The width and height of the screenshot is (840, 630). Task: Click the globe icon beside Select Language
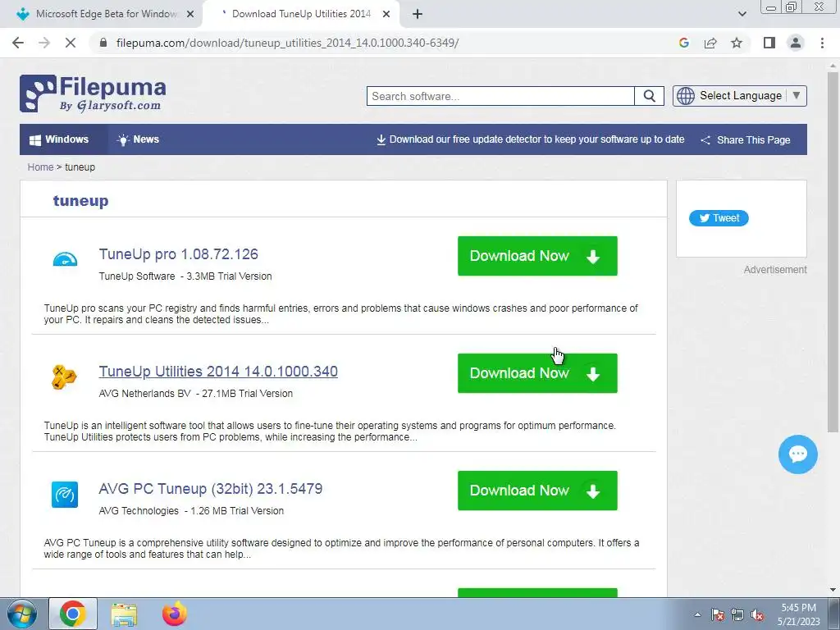(x=686, y=96)
